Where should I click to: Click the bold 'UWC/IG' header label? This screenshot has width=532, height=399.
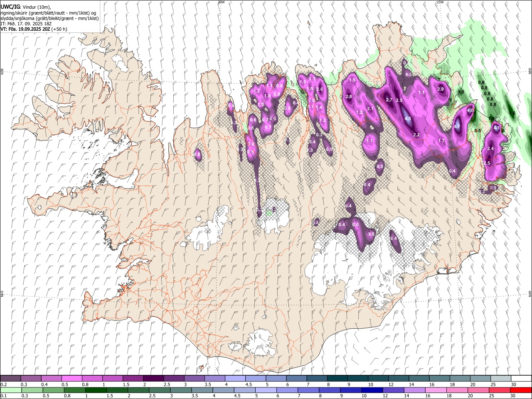pyautogui.click(x=10, y=7)
